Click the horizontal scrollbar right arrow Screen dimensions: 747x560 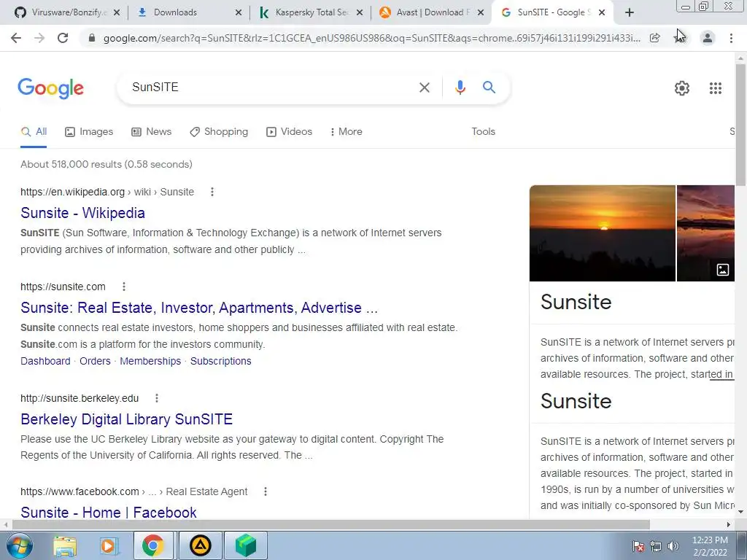[x=729, y=525]
